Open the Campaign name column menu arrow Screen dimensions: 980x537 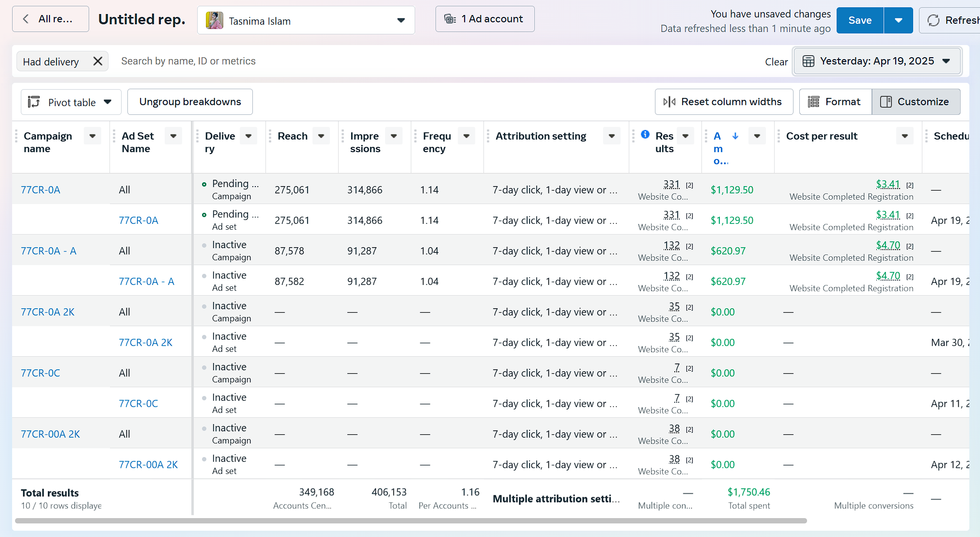[92, 136]
